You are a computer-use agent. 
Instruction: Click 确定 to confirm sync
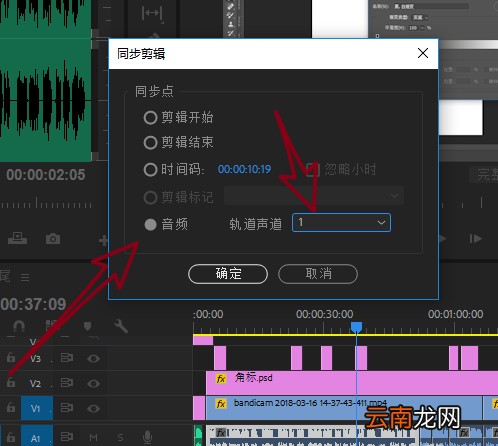228,274
